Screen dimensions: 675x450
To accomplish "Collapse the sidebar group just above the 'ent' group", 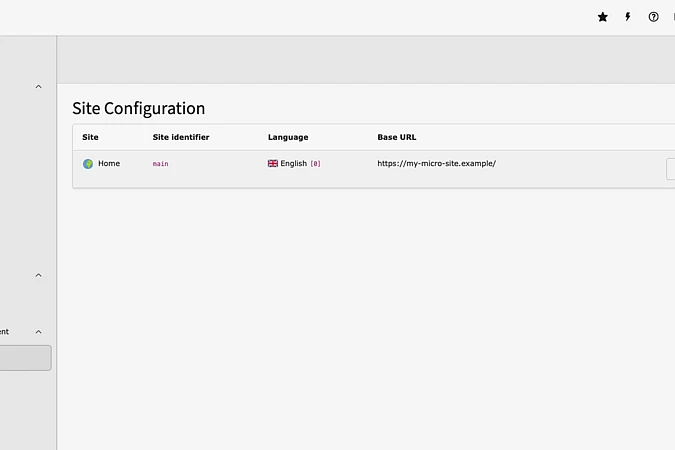I will [39, 275].
